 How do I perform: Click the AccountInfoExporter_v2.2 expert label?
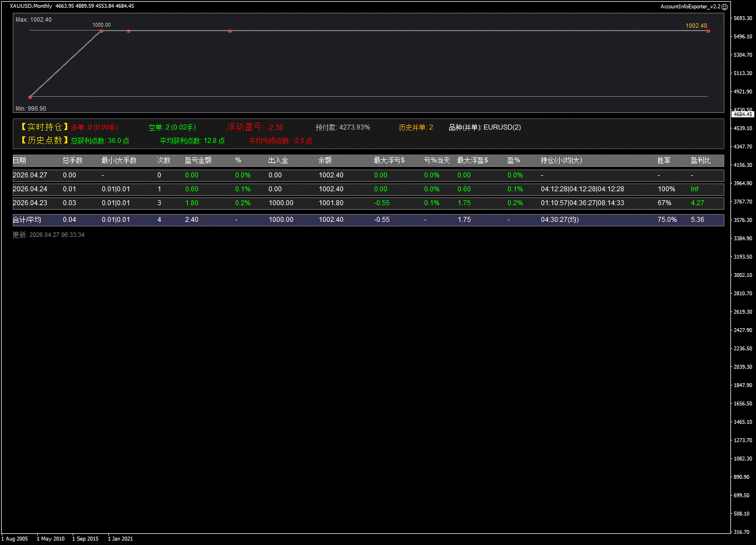[x=690, y=6]
